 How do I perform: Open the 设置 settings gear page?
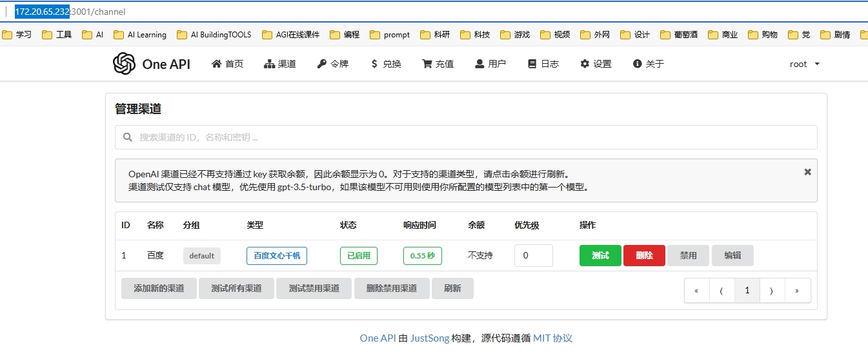(596, 64)
